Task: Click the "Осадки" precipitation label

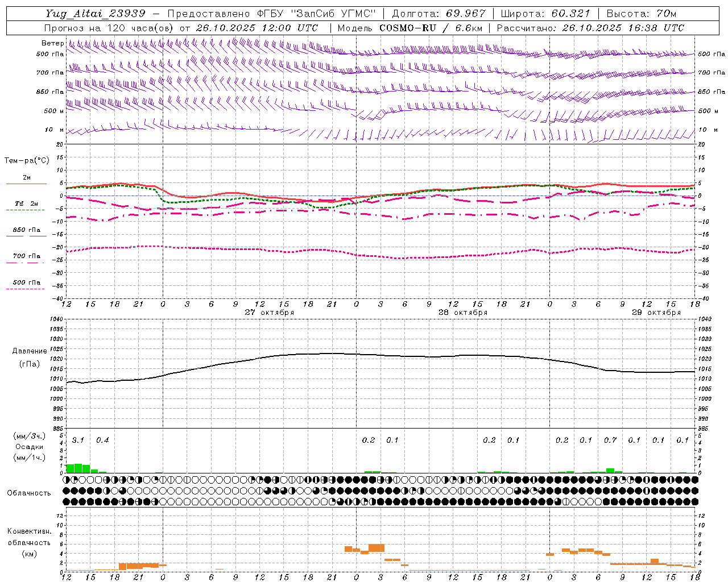Action: tap(28, 447)
